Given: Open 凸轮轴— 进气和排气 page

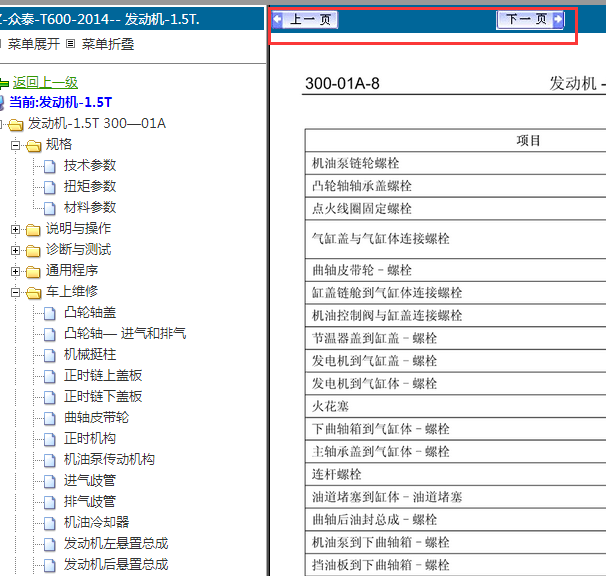Looking at the screenshot, I should (x=125, y=333).
